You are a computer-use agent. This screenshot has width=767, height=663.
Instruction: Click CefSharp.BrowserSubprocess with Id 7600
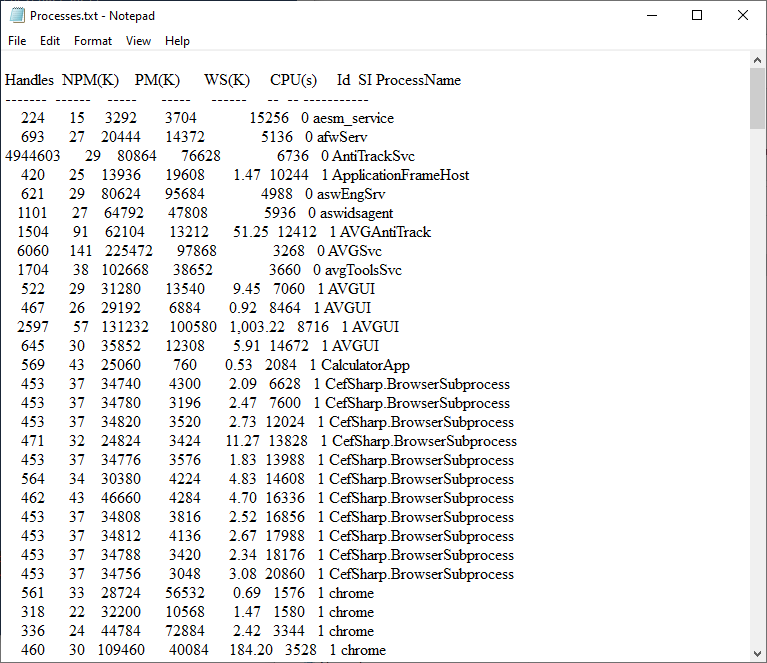pos(417,403)
